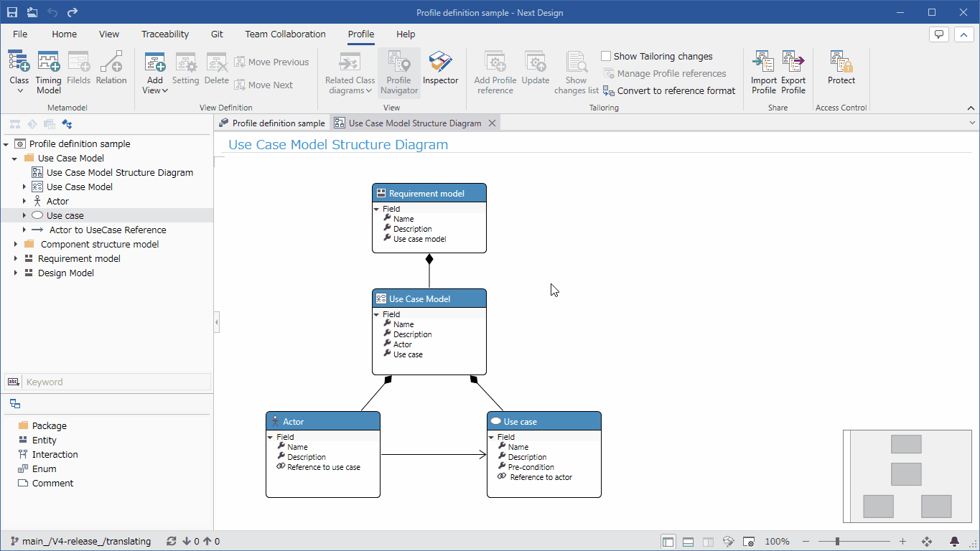This screenshot has height=551, width=980.
Task: Enable Show Tailoring changes checkbox
Action: click(x=606, y=56)
